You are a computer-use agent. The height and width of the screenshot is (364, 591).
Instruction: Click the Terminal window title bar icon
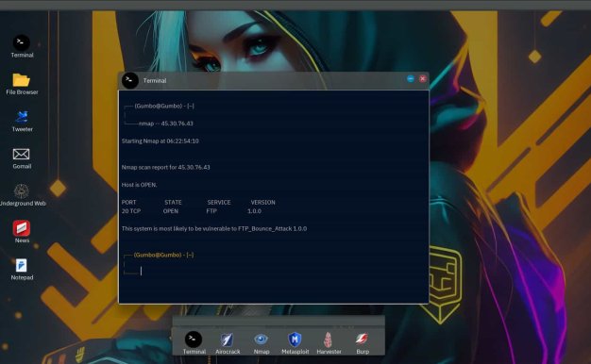[x=130, y=80]
